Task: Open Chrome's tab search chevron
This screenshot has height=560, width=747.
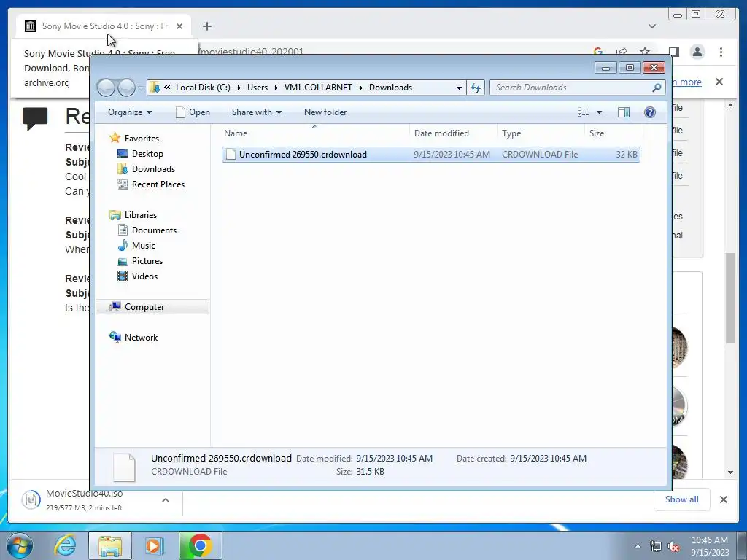Action: coord(651,26)
